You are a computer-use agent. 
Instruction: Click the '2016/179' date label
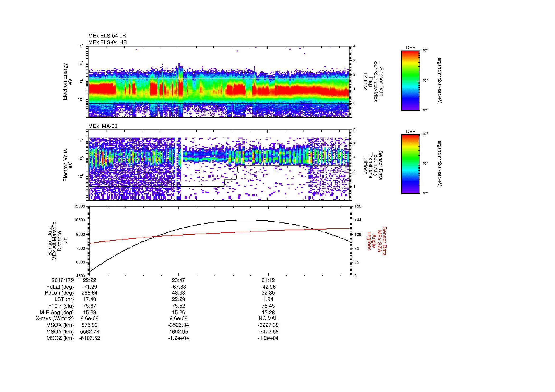click(63, 280)
